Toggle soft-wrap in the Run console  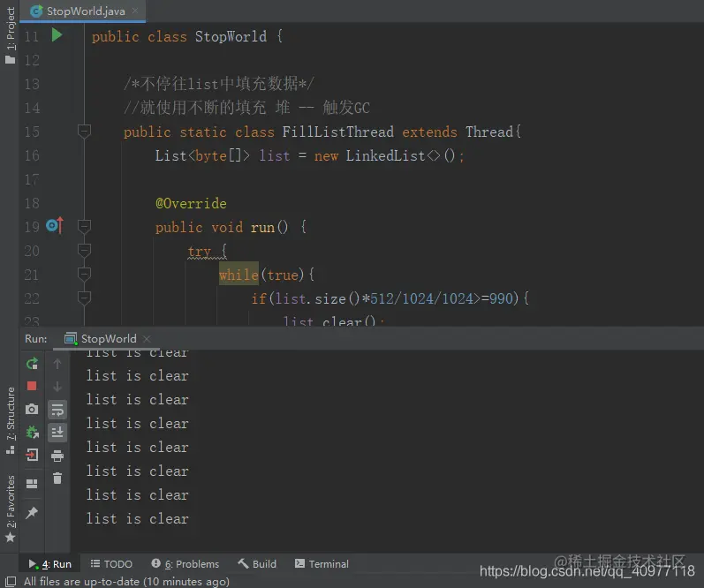click(x=57, y=410)
